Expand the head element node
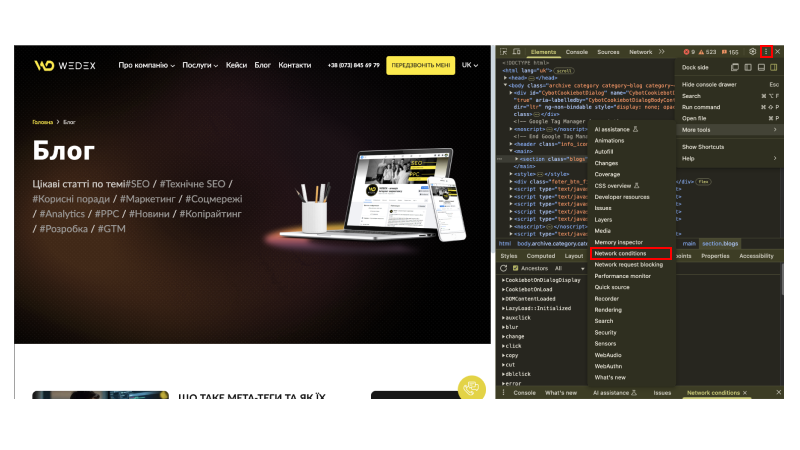This screenshot has width=800, height=450. pos(506,78)
